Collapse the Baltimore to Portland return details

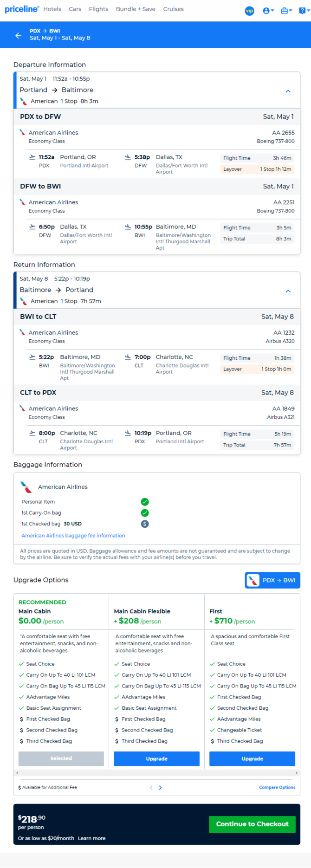coord(288,291)
